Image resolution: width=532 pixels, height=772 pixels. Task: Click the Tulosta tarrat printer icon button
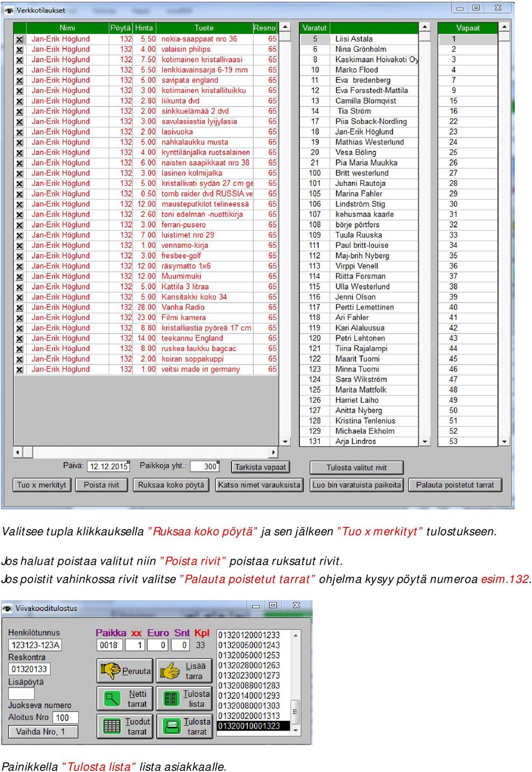(184, 726)
